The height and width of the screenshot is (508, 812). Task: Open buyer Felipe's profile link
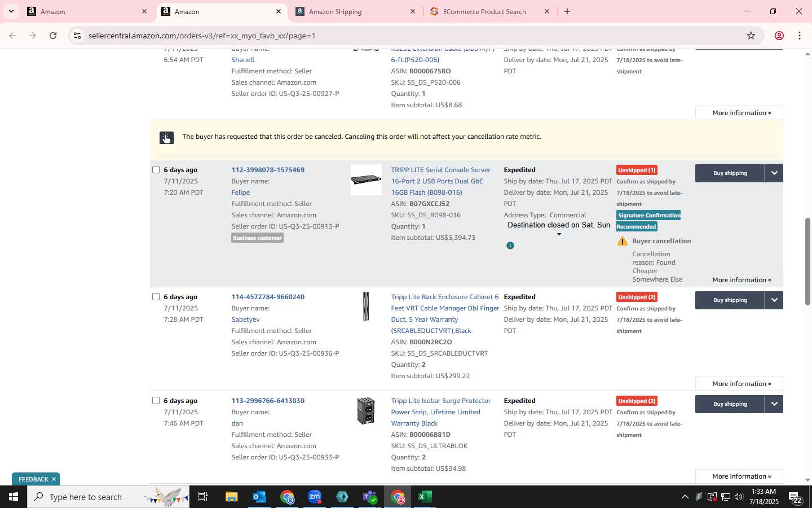(x=240, y=192)
